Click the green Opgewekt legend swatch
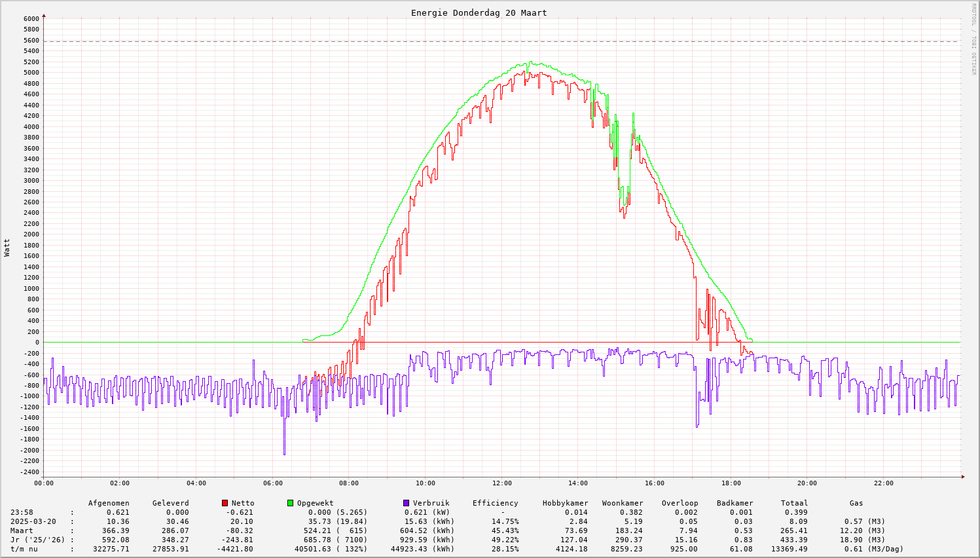Screen dimensions: 980x558 click(291, 503)
